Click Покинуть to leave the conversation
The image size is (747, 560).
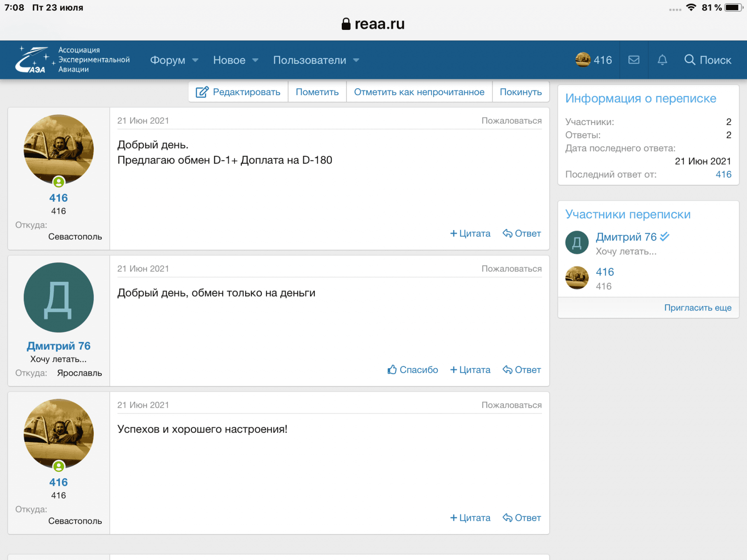point(521,92)
